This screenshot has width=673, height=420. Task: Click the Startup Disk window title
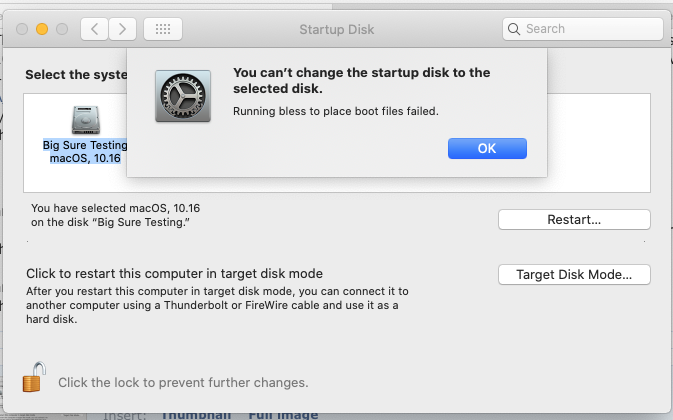coord(336,29)
